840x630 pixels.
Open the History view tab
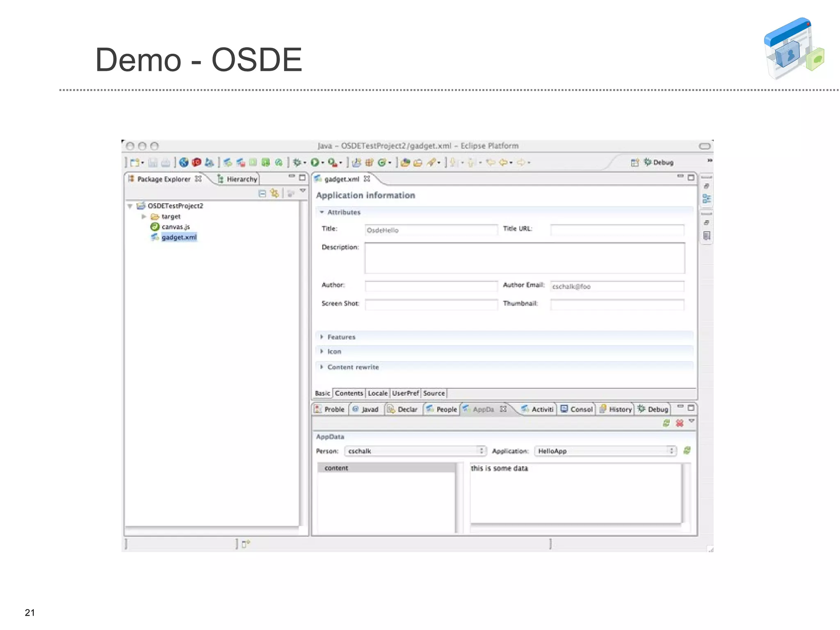616,409
